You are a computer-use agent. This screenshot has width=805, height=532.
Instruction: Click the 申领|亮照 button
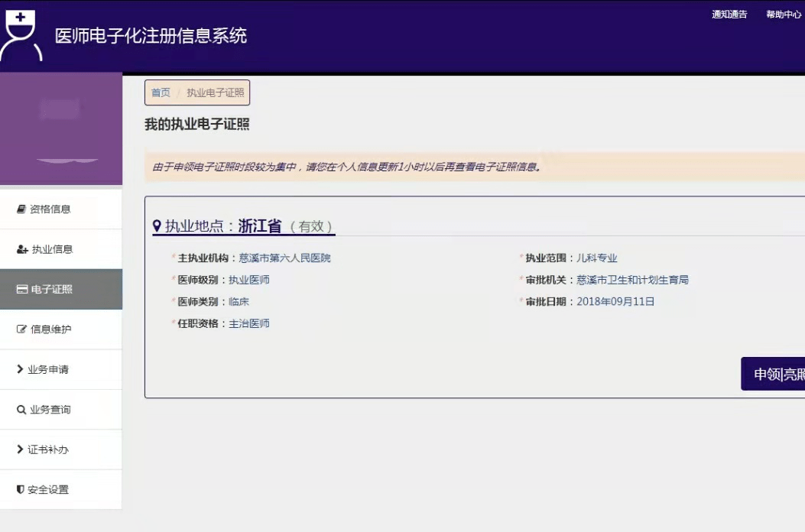point(773,374)
